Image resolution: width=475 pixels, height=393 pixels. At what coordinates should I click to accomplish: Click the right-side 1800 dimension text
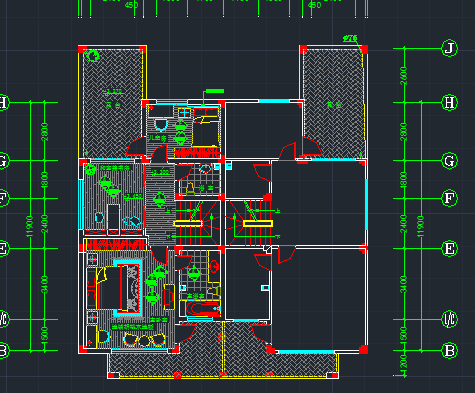(x=404, y=180)
